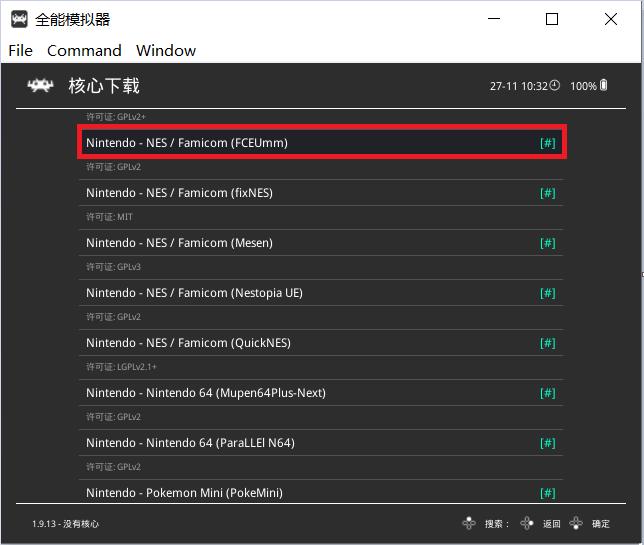Click the RetroArch invader logo icon

(x=40, y=86)
